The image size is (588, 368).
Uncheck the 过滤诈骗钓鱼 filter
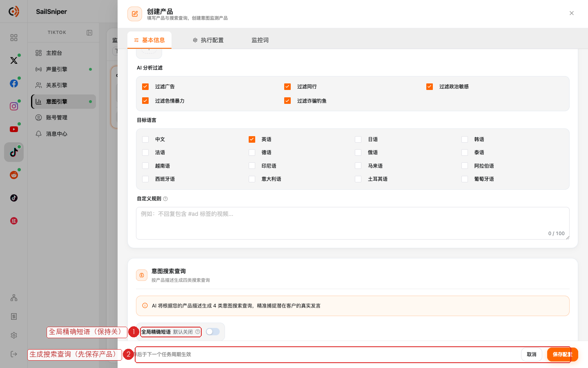287,101
